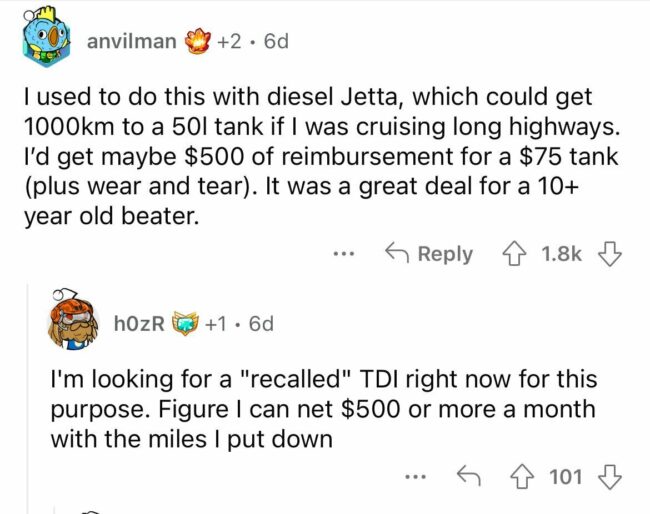Click the 101 vote count
Image resolution: width=650 pixels, height=514 pixels.
click(566, 476)
